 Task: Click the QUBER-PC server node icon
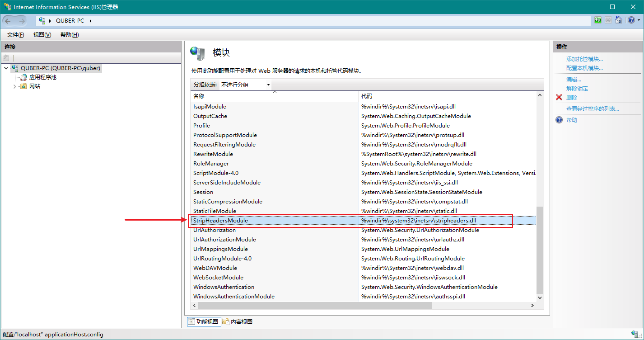coord(15,68)
